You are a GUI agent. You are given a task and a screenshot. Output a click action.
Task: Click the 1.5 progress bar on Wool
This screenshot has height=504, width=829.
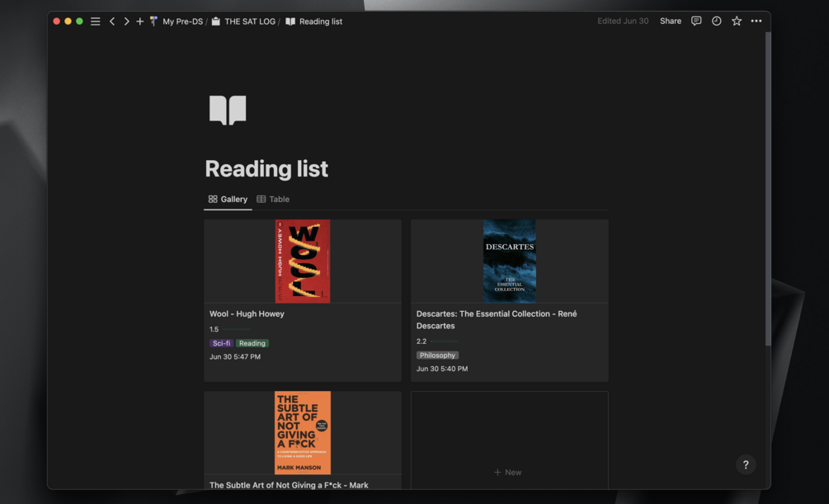(237, 329)
